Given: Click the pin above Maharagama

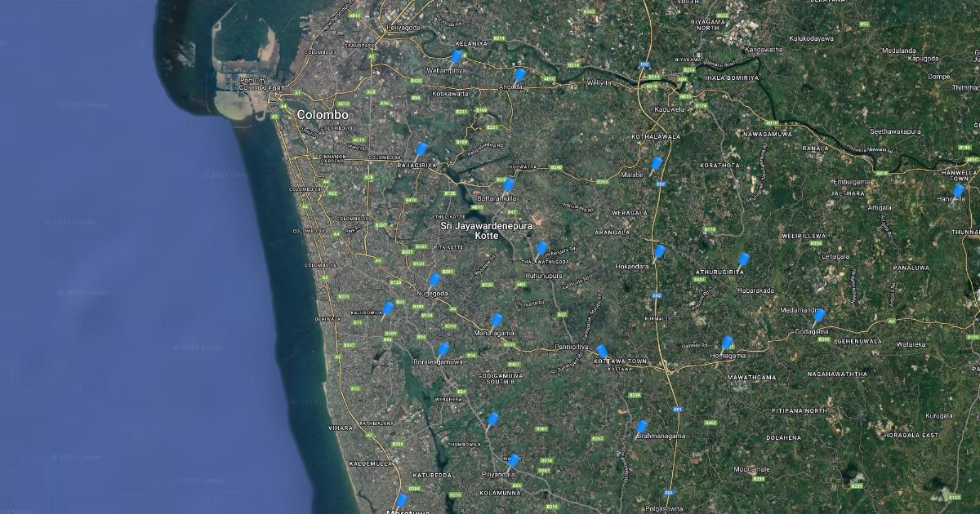Looking at the screenshot, I should (x=497, y=320).
